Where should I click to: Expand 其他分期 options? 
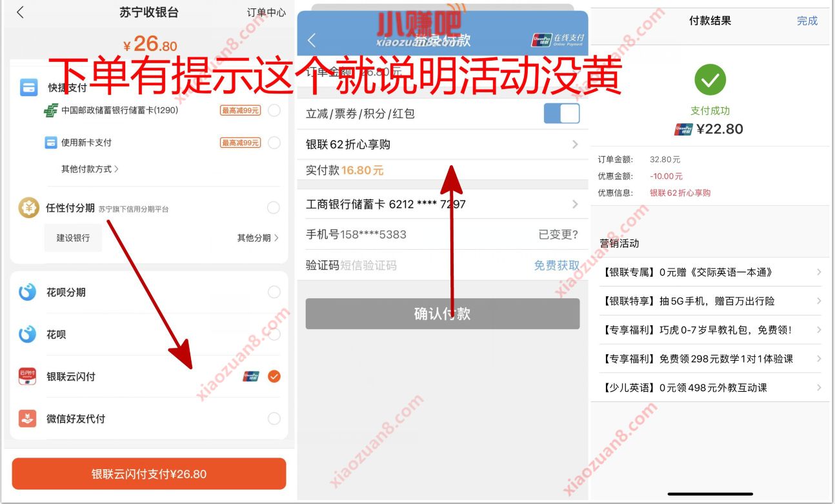click(x=258, y=238)
